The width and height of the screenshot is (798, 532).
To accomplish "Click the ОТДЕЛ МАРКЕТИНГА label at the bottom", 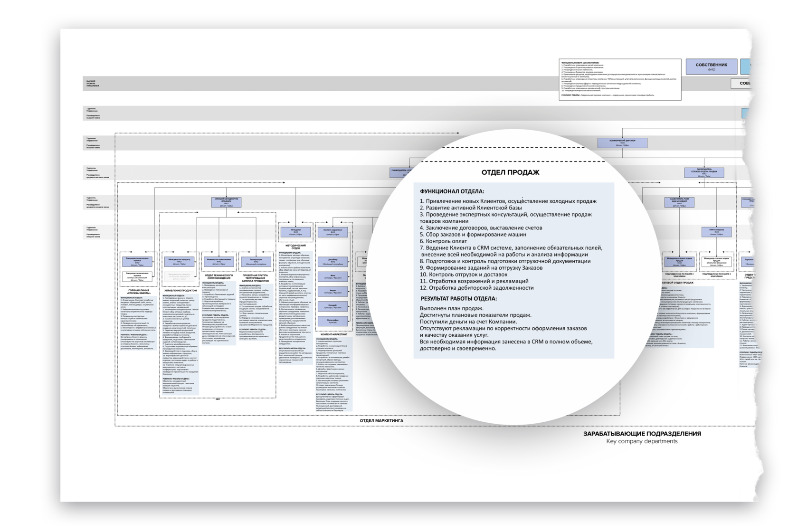I will [381, 421].
